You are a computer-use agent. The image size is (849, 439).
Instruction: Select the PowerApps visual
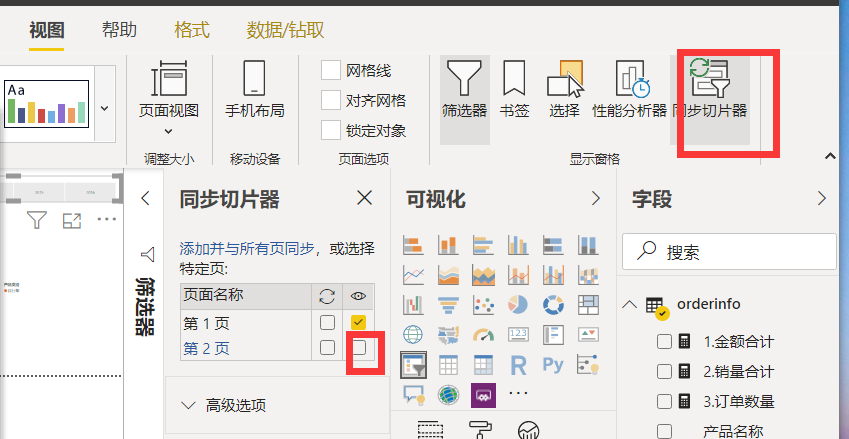pos(483,395)
